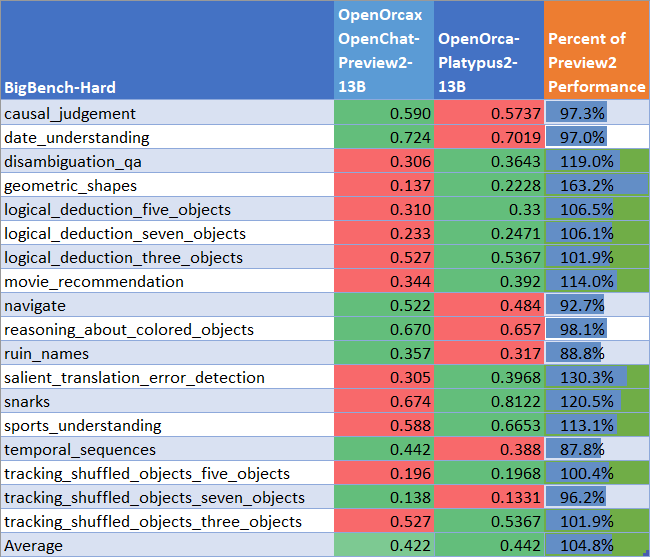Click the 163.2% data bar for geometric_shapes
This screenshot has height=557, width=650.
(596, 186)
